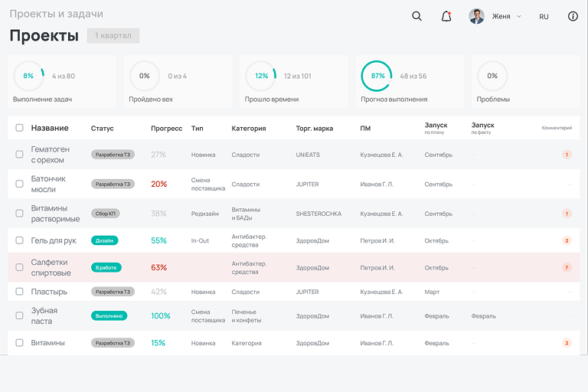The height and width of the screenshot is (392, 588).
Task: Toggle the select-all checkbox in header
Action: (19, 128)
